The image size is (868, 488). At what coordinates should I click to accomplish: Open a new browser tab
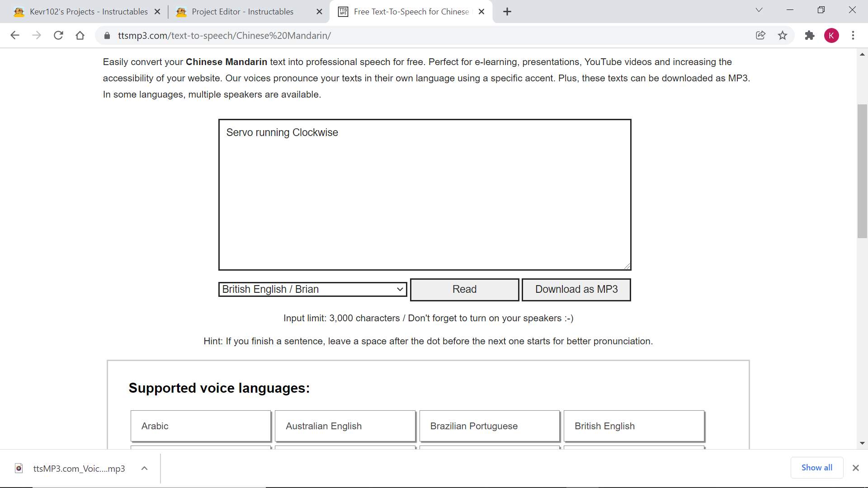pyautogui.click(x=507, y=12)
